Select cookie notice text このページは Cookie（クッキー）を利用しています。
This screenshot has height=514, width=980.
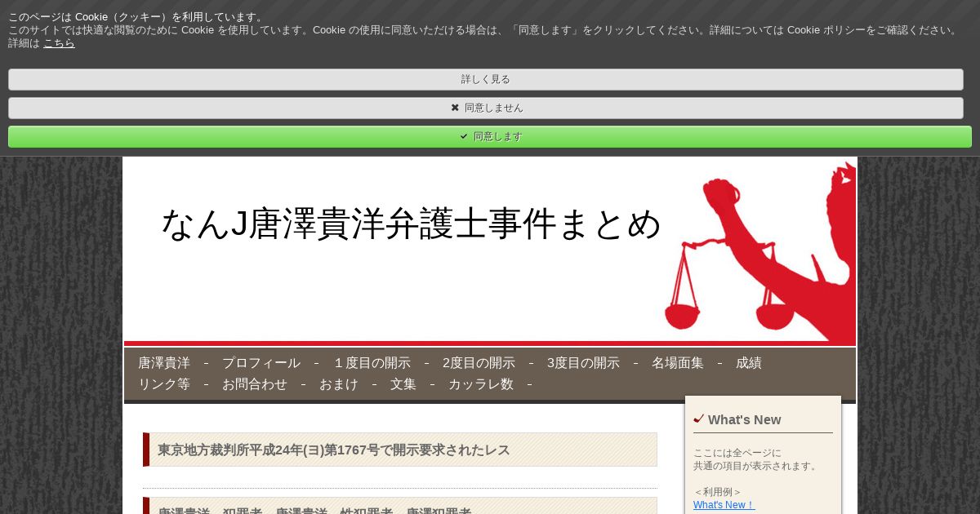(137, 17)
